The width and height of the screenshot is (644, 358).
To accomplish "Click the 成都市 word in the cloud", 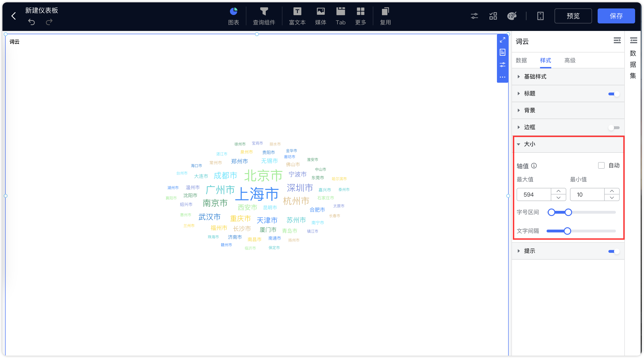I will click(225, 176).
